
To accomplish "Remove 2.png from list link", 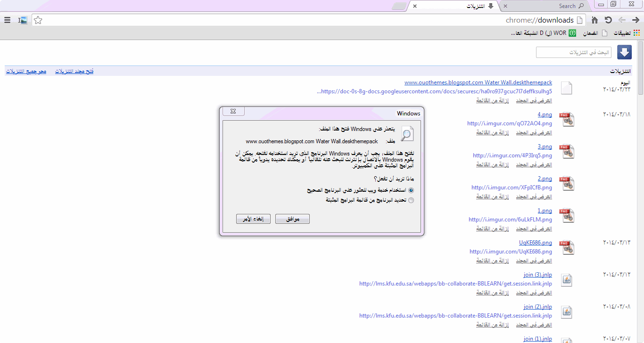I will 494,196.
